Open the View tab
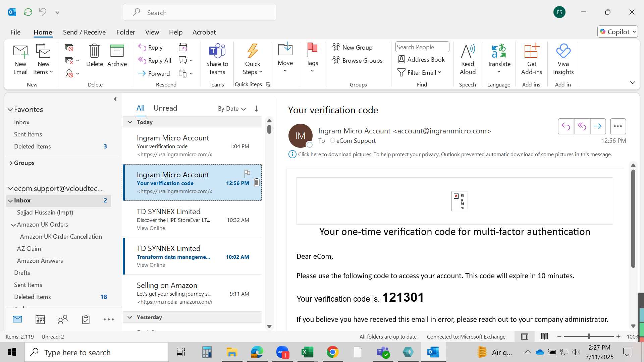The width and height of the screenshot is (644, 362). coord(152,32)
